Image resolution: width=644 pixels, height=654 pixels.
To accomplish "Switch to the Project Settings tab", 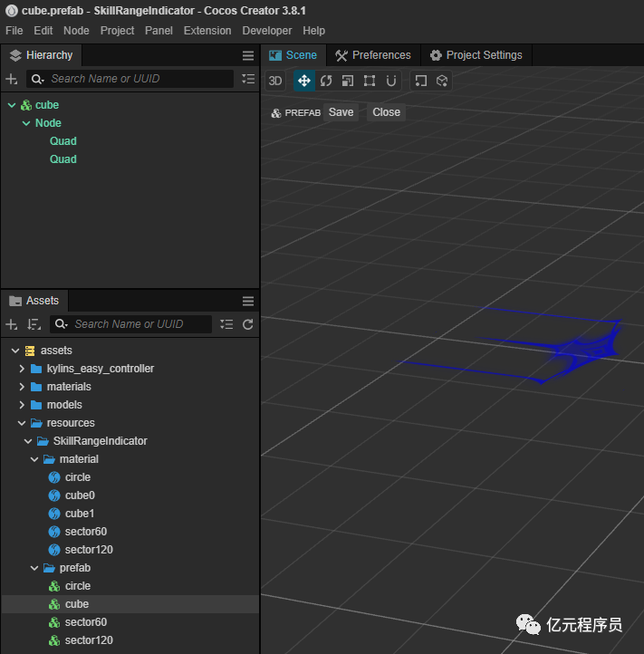I will 476,55.
